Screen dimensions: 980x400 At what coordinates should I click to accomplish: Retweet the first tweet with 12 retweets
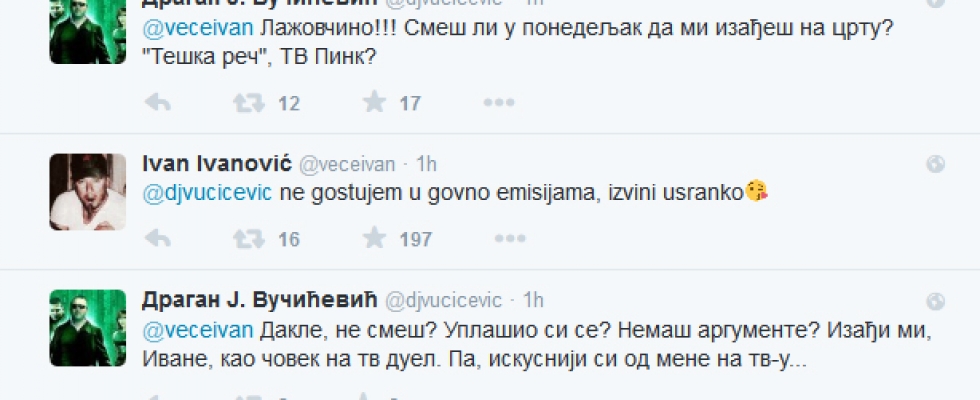244,102
